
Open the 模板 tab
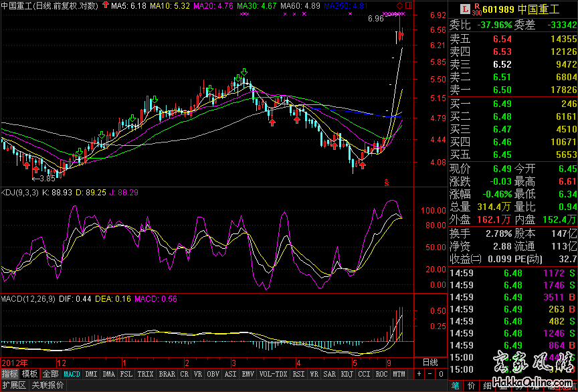point(29,374)
